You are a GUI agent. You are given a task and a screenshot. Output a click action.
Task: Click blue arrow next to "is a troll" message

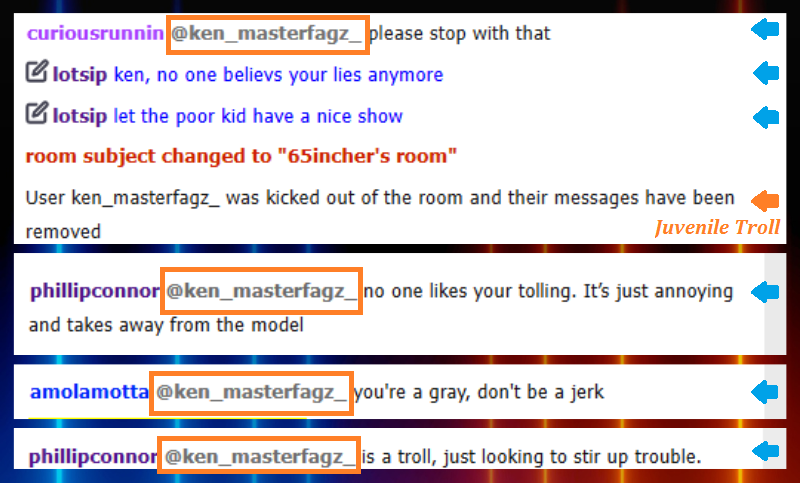tap(766, 451)
